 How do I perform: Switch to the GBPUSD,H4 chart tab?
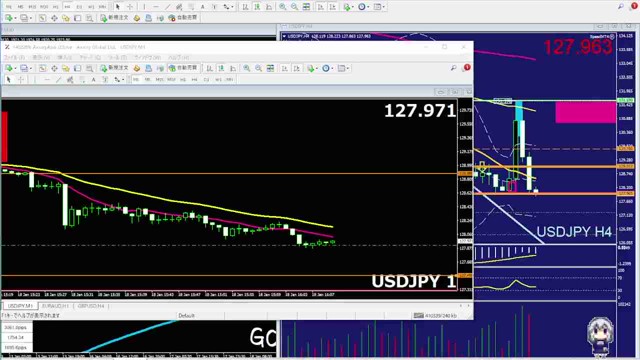coord(91,306)
